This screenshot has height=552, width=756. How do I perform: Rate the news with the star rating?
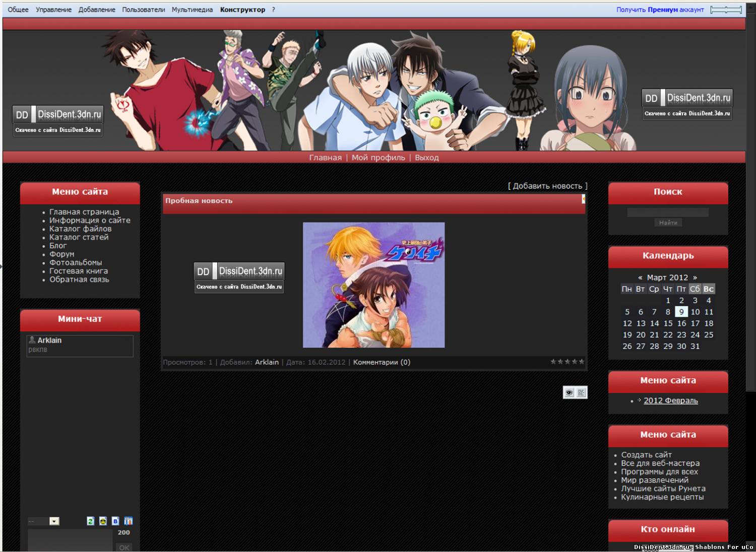click(x=568, y=362)
